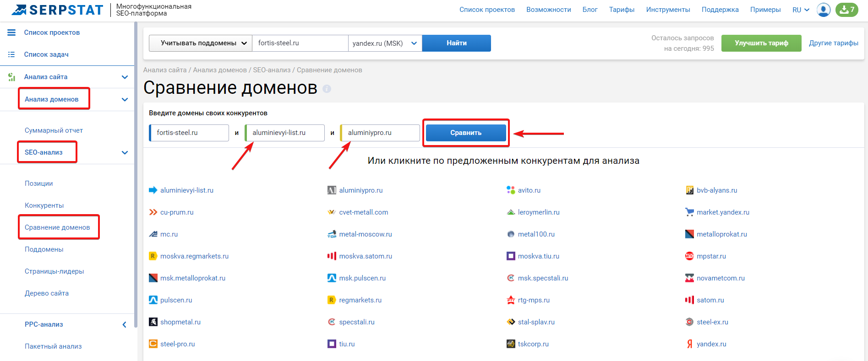Click the aluminievyi-list.ru favicon arrow icon
Image resolution: width=868 pixels, height=361 pixels.
tap(153, 190)
